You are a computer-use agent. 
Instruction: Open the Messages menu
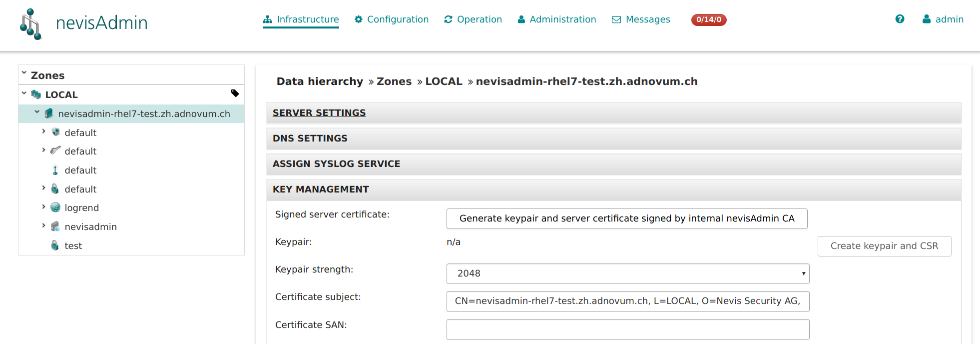641,19
